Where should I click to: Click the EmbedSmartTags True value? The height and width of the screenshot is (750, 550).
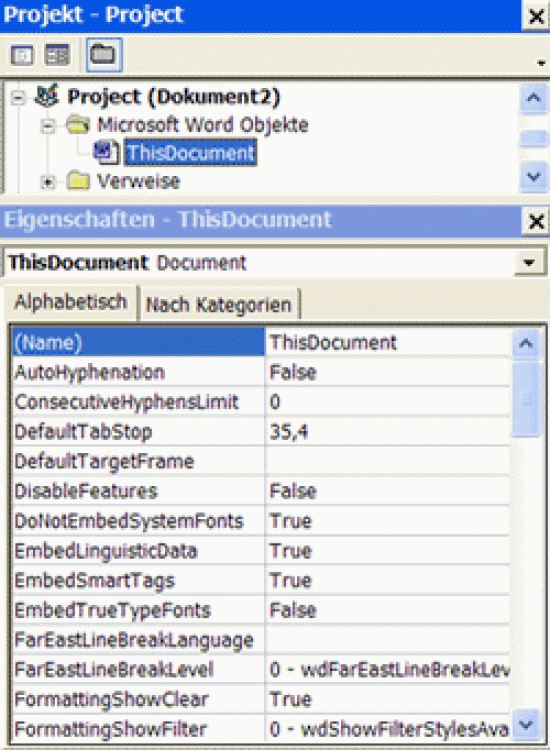pos(388,581)
